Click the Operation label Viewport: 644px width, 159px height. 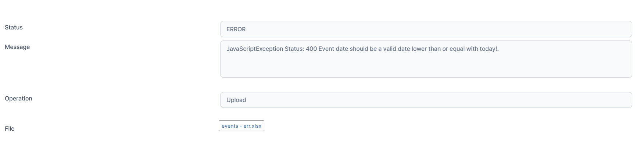(x=18, y=99)
